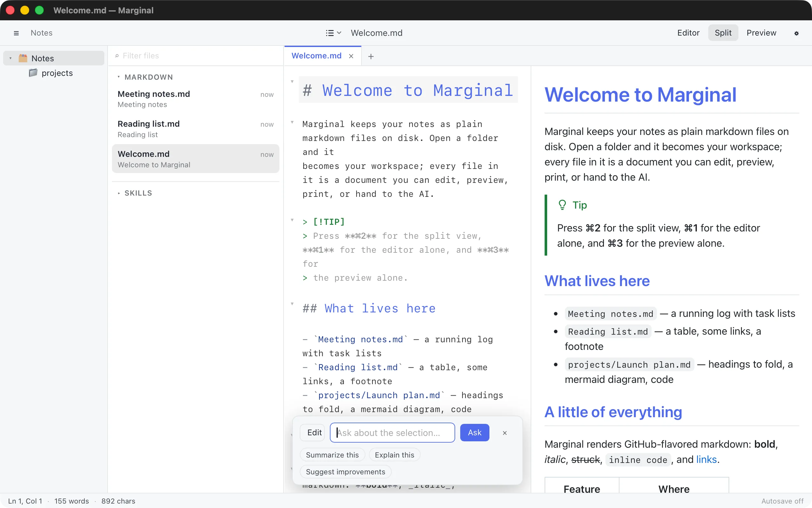Screen dimensions: 812x508
Task: Expand the SKILLS section
Action: [118, 193]
